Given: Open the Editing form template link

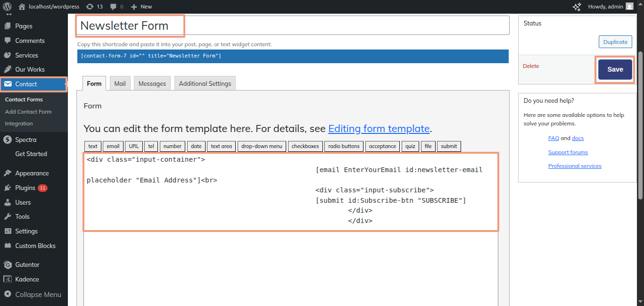Looking at the screenshot, I should [379, 129].
